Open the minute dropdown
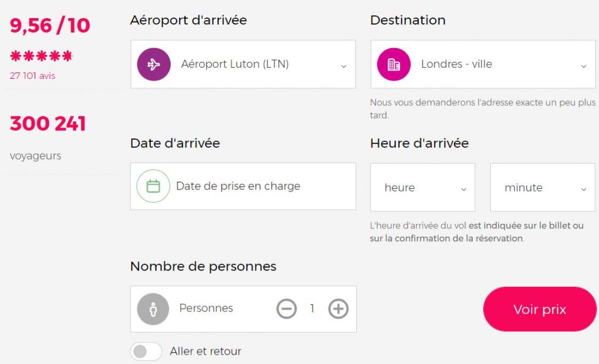Screen dimensions: 599x364 click(542, 187)
